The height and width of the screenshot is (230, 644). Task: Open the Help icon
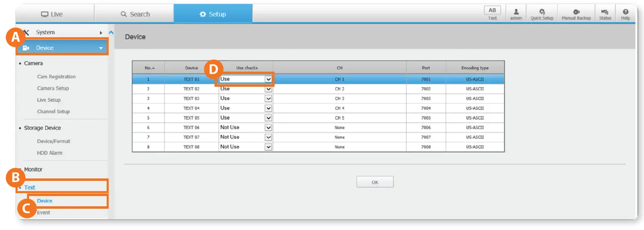coord(626,14)
